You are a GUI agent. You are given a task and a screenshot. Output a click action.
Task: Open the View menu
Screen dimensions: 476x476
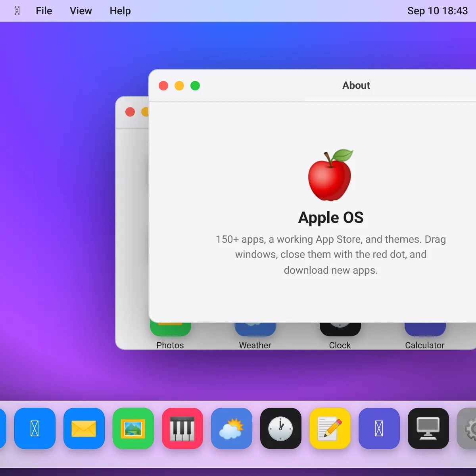(x=81, y=11)
